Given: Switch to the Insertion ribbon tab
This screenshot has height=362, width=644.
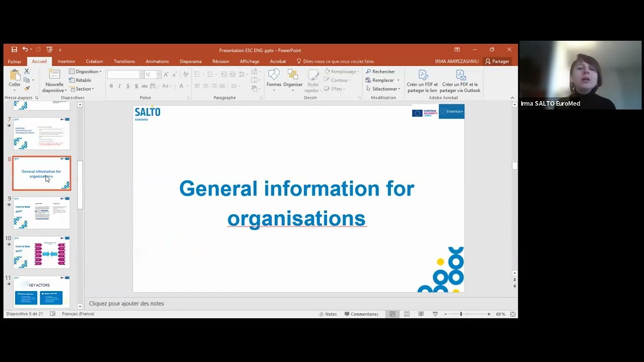Looking at the screenshot, I should [x=66, y=61].
